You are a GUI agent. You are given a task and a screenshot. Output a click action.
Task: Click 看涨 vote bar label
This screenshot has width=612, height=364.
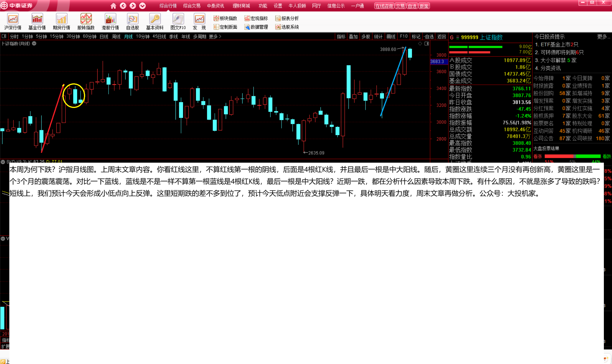coord(538,156)
